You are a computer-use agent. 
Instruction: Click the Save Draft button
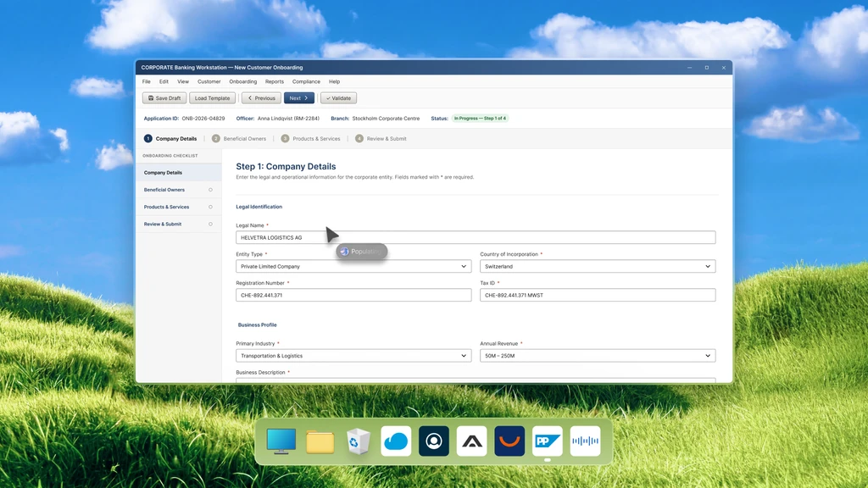(164, 98)
